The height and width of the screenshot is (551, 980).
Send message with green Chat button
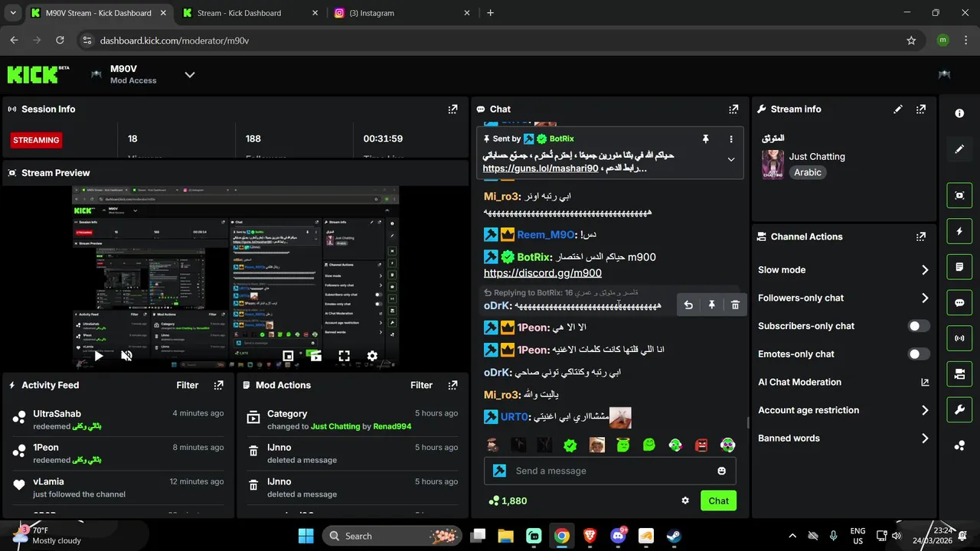tap(718, 500)
